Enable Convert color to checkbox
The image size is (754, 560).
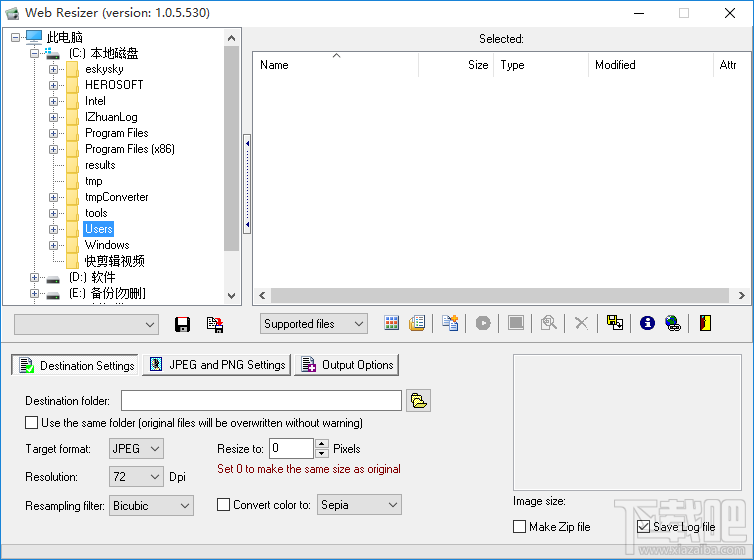(x=223, y=505)
